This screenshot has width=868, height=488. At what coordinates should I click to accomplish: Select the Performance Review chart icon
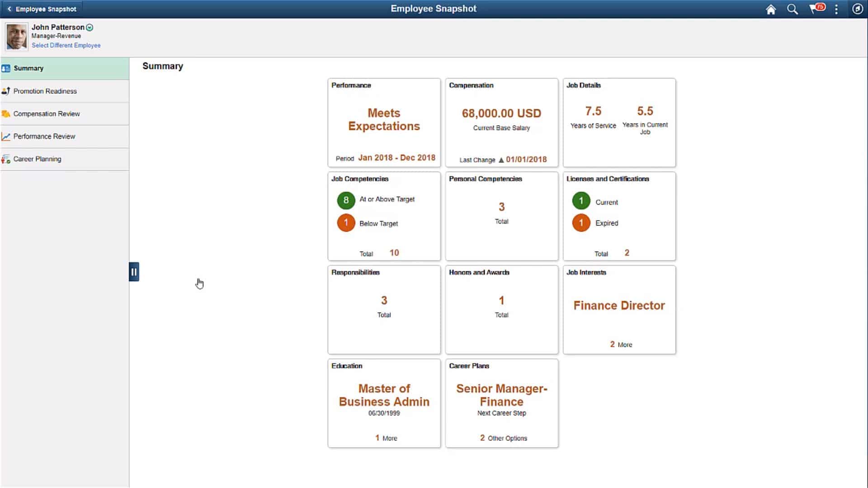pos(6,136)
